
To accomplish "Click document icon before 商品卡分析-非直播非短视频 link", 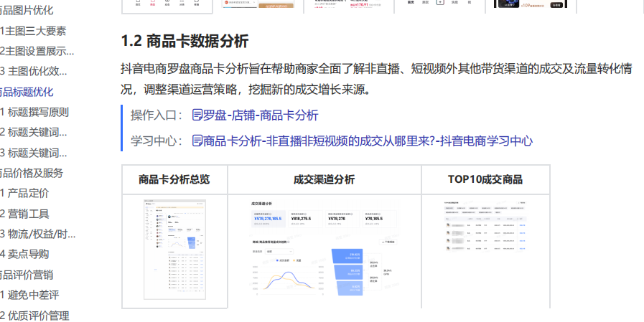I will coord(197,141).
